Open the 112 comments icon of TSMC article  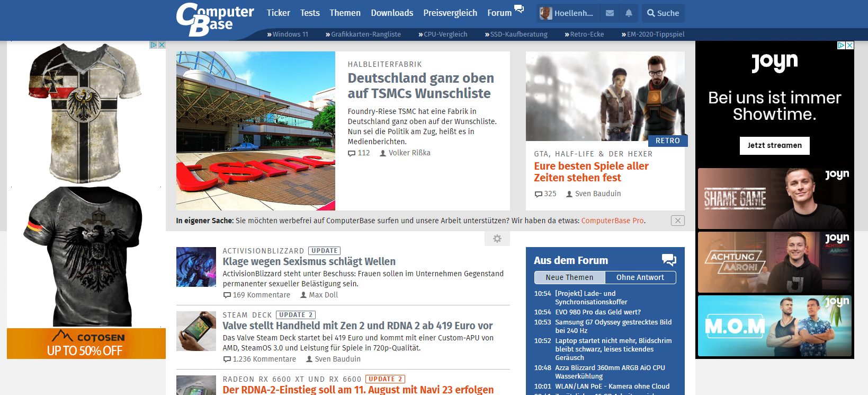[352, 153]
